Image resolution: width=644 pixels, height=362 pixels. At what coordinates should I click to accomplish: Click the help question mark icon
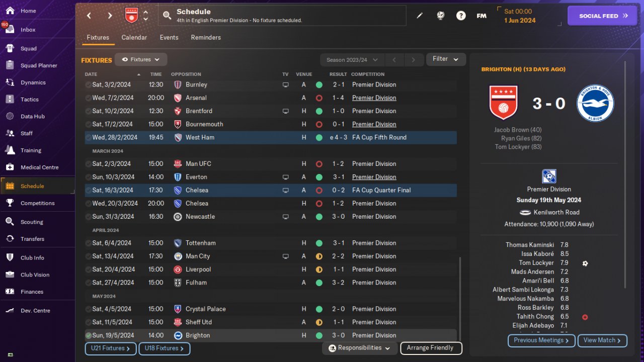tap(461, 16)
